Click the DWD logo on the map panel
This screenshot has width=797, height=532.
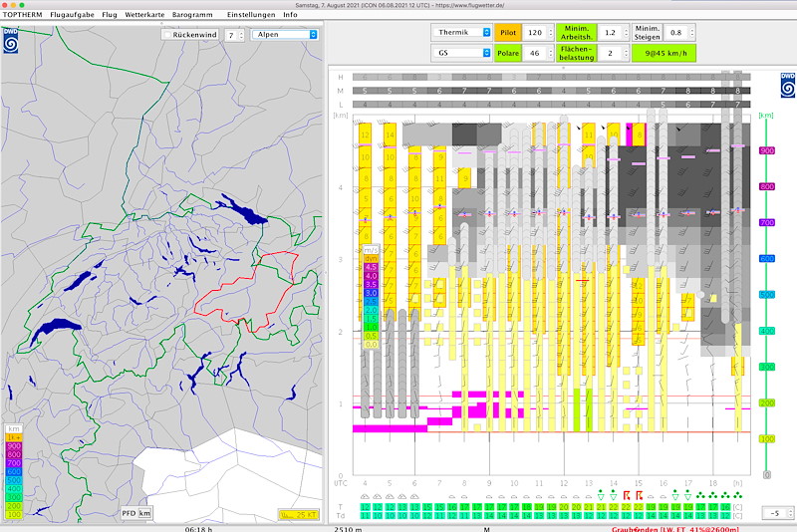[x=10, y=41]
